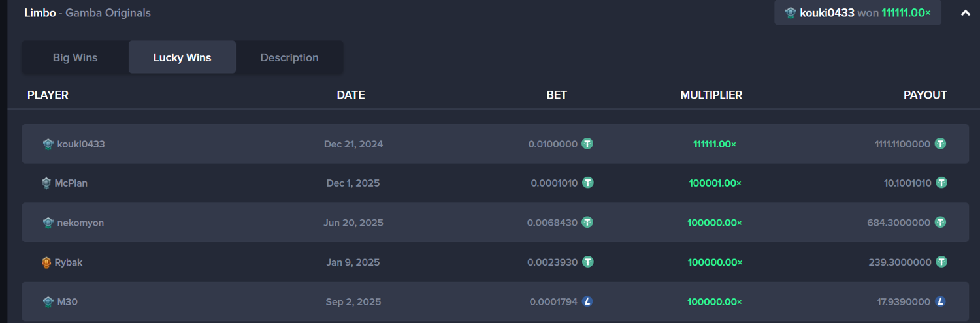980x323 pixels.
Task: Click Rybak's orange rank badge icon
Action: (46, 262)
